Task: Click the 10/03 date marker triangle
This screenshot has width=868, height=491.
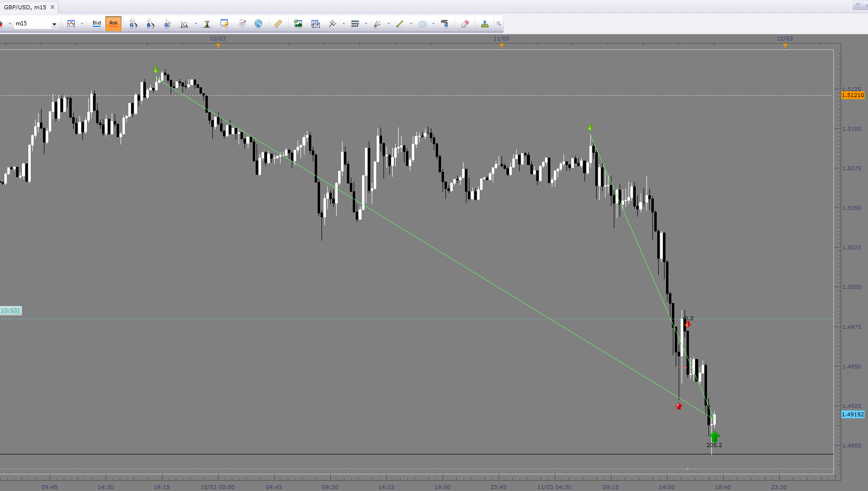Action: pos(218,46)
